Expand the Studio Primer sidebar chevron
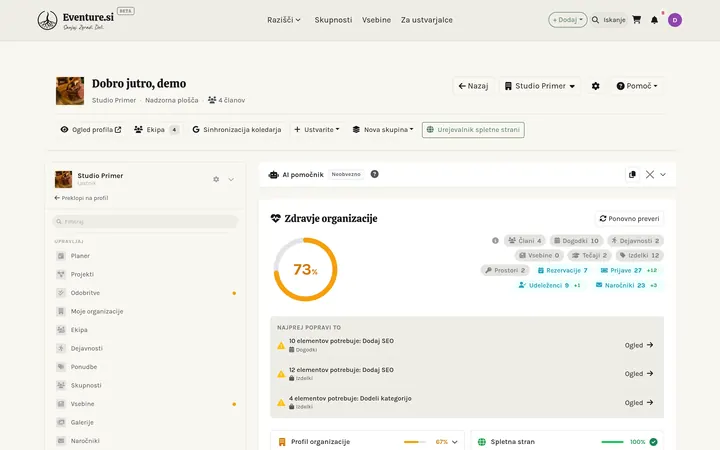This screenshot has height=450, width=720. coord(231,180)
